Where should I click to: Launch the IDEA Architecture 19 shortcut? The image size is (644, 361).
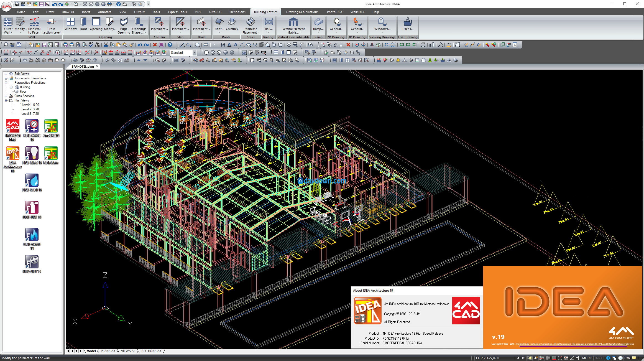point(13,159)
